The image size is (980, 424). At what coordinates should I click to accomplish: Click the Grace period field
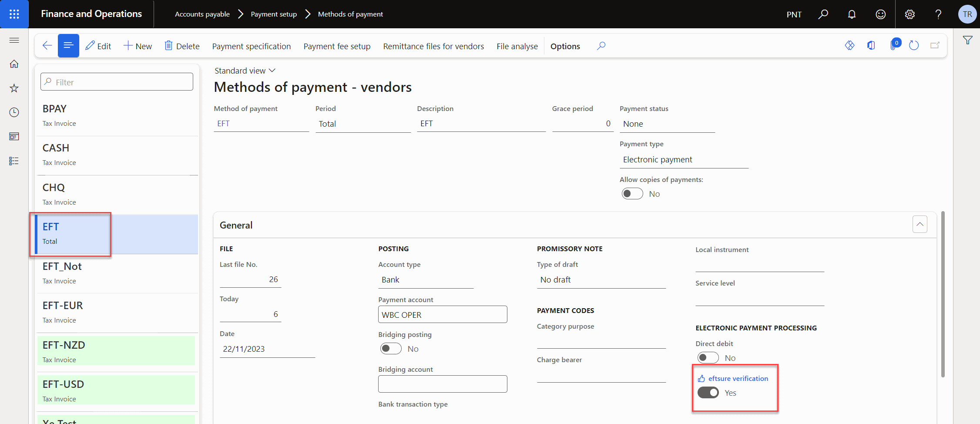click(583, 124)
